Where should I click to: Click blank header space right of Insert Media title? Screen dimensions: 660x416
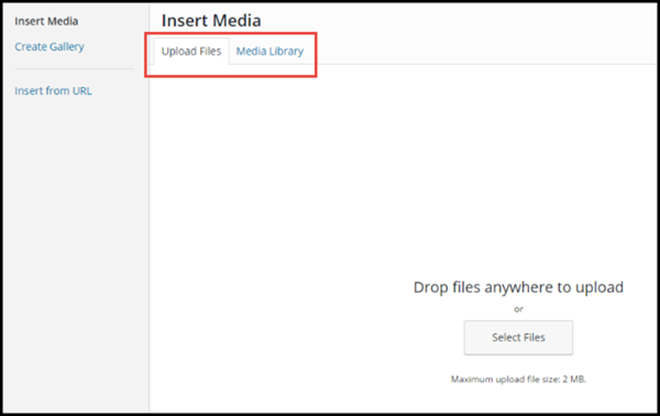point(450,20)
